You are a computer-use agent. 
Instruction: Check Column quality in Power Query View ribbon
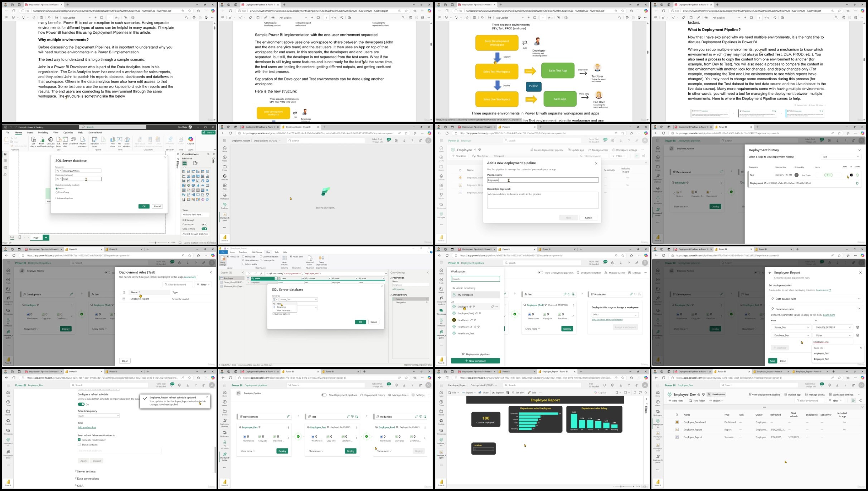[243, 264]
